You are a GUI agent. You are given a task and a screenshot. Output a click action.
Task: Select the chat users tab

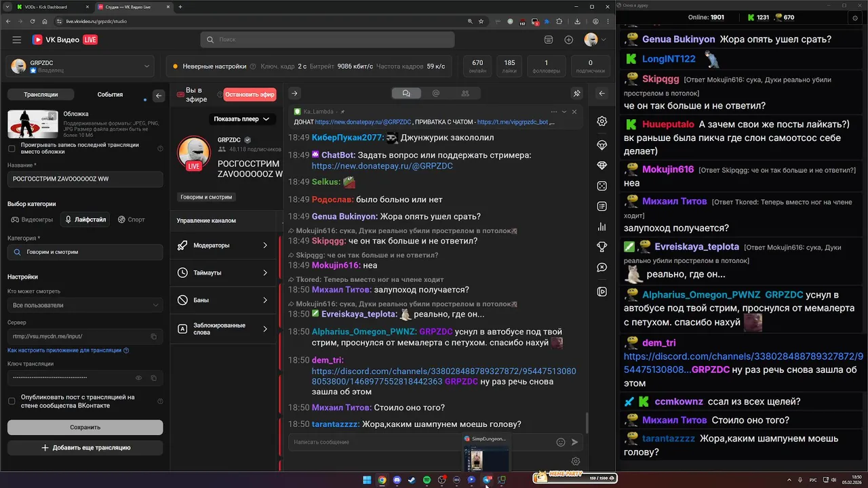[x=465, y=94]
